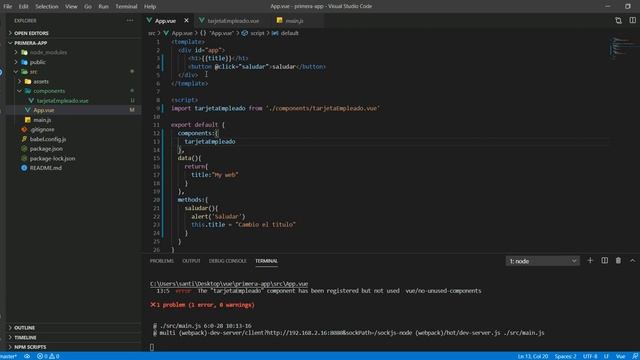Open the Help menu
Viewport: 640px width, 360px height.
pyautogui.click(x=150, y=6)
